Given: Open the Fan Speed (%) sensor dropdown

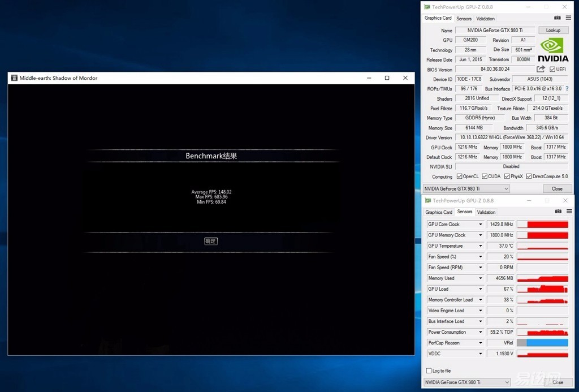Looking at the screenshot, I should point(481,256).
